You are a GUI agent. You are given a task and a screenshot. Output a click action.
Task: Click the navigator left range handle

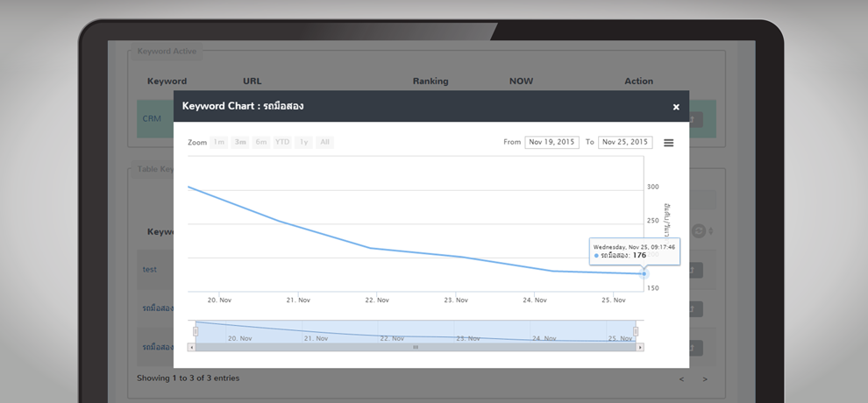tap(196, 331)
